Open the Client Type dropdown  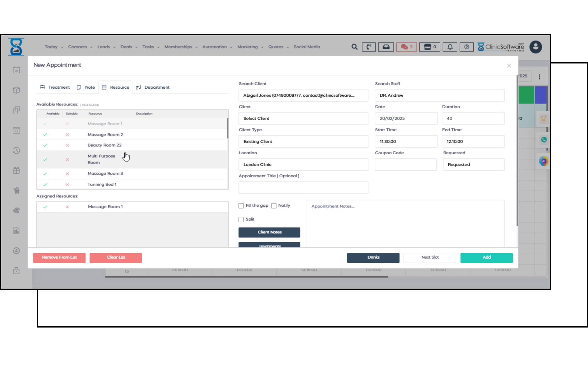303,141
